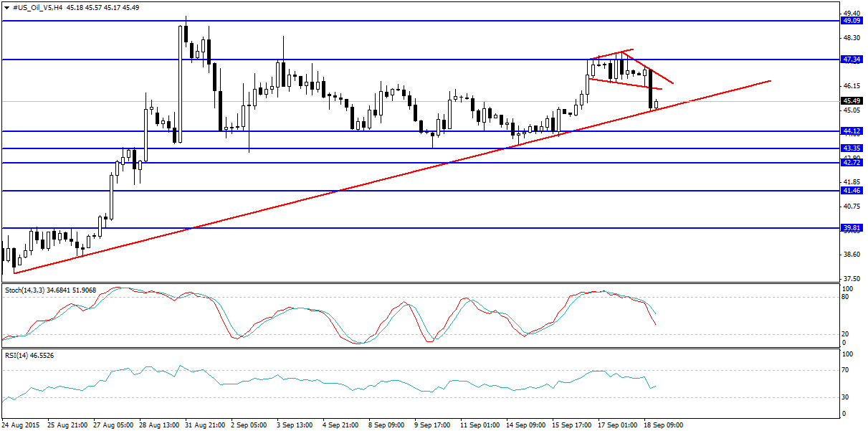Select the 41.46 price level label
The height and width of the screenshot is (431, 868).
[x=852, y=191]
